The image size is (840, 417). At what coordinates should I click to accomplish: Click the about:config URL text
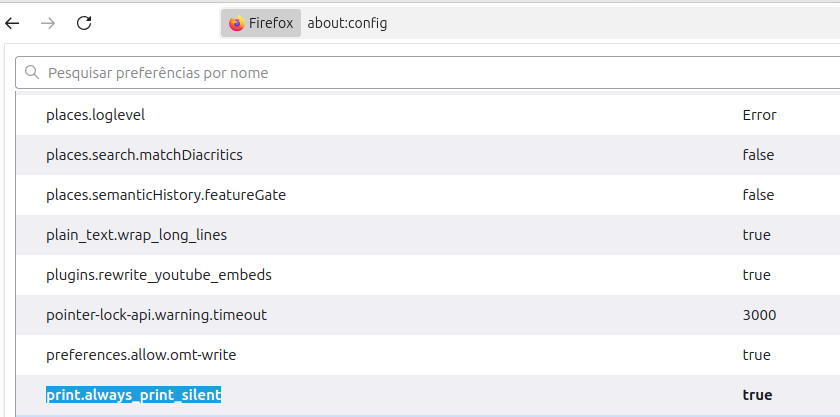click(347, 23)
